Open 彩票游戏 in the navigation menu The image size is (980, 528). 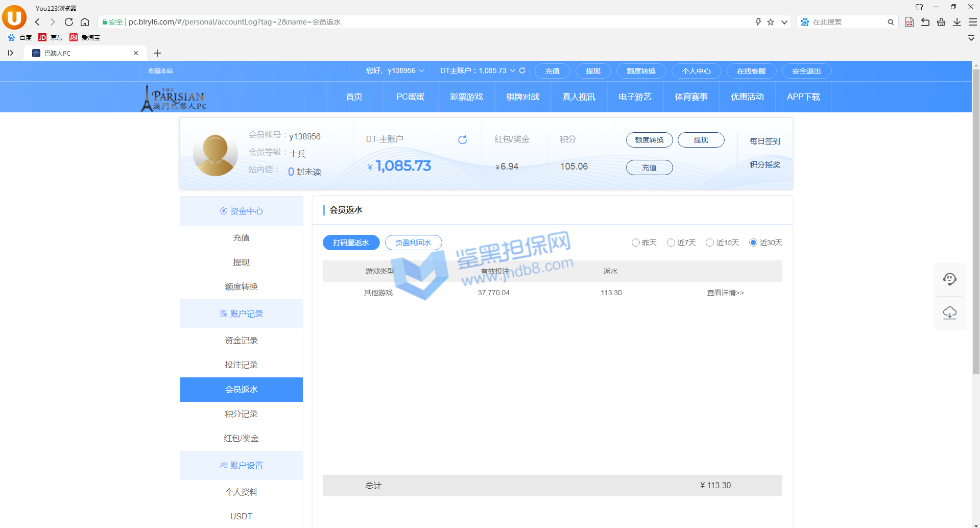click(466, 97)
